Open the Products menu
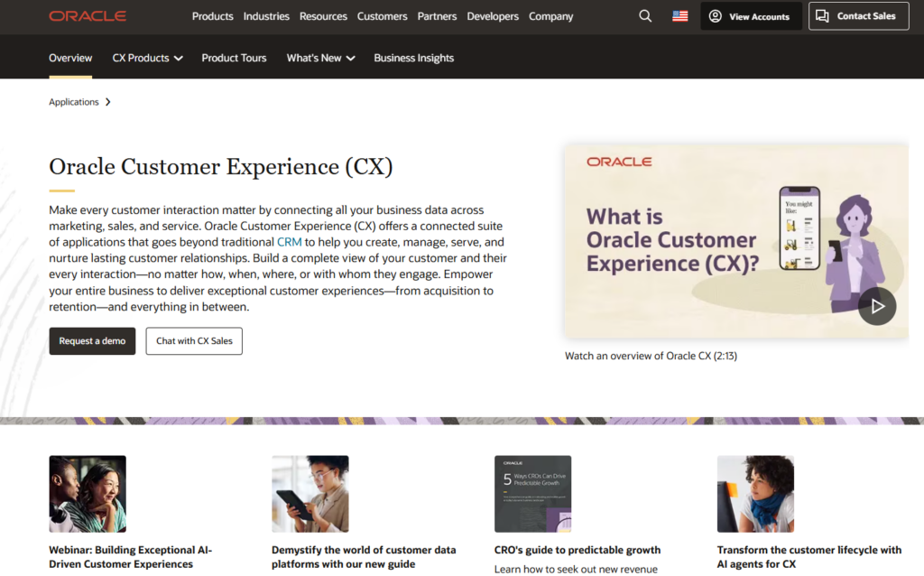 click(x=213, y=16)
